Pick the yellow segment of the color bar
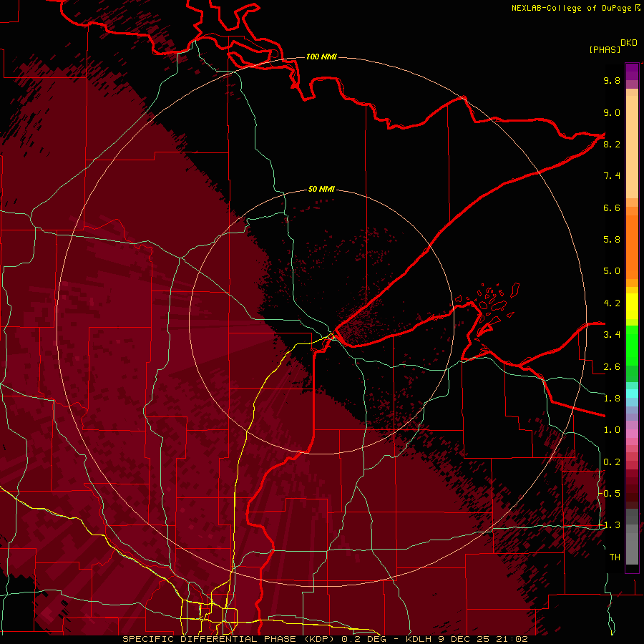The height and width of the screenshot is (644, 644). [632, 306]
